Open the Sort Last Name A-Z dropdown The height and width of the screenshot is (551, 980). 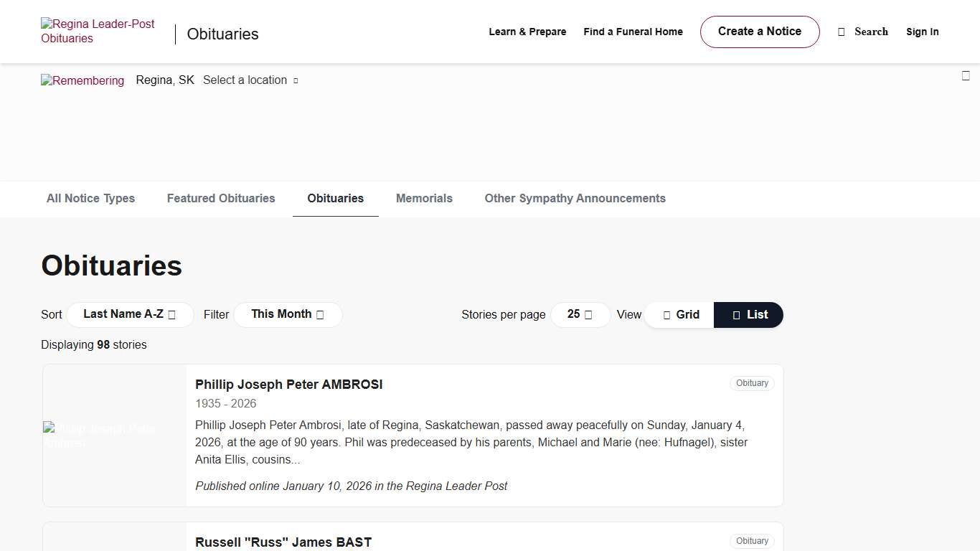[x=130, y=314]
